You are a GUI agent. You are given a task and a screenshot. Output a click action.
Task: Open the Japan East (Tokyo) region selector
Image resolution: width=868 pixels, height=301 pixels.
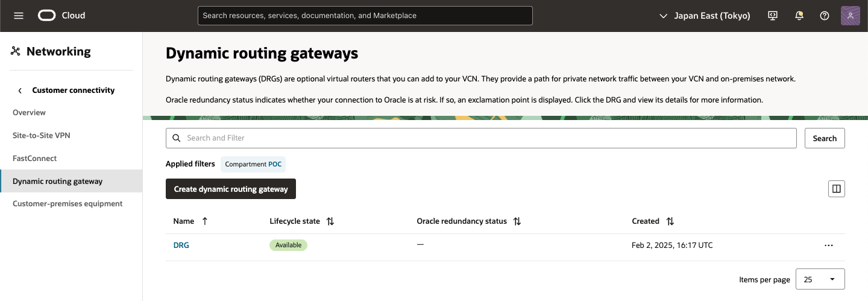pos(705,16)
